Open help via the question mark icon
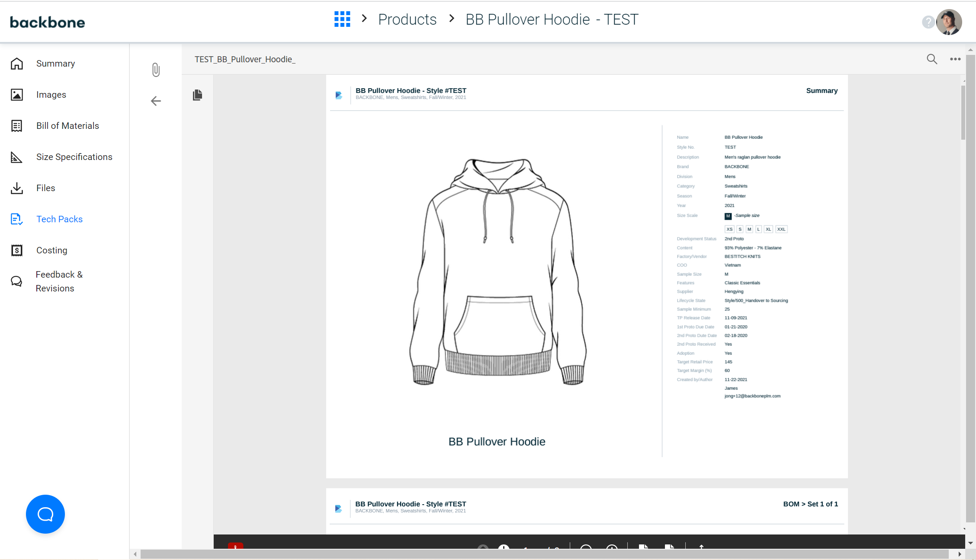This screenshot has width=976, height=560. (x=928, y=22)
